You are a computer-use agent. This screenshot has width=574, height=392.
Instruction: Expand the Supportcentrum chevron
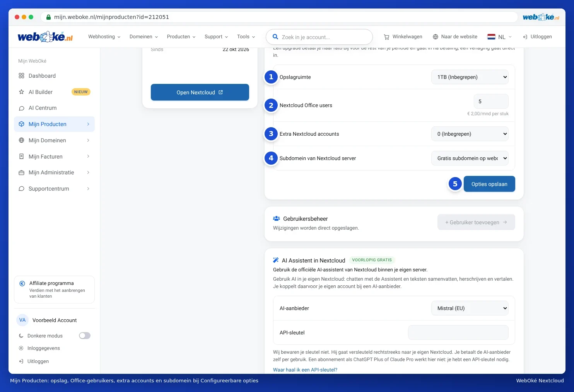pyautogui.click(x=88, y=189)
